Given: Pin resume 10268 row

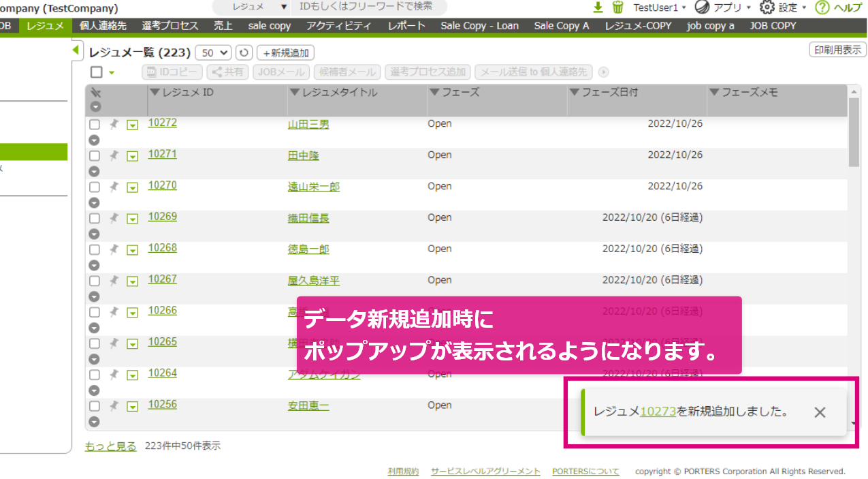Looking at the screenshot, I should point(114,249).
